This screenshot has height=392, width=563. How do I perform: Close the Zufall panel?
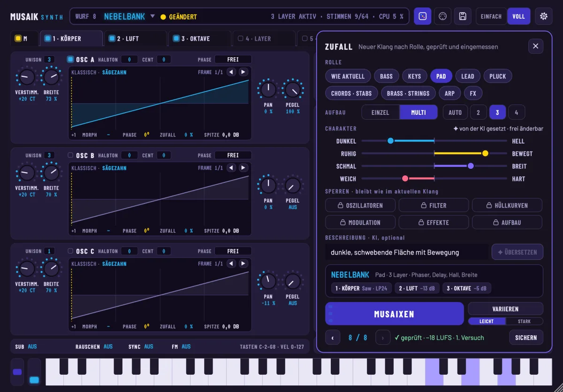536,46
